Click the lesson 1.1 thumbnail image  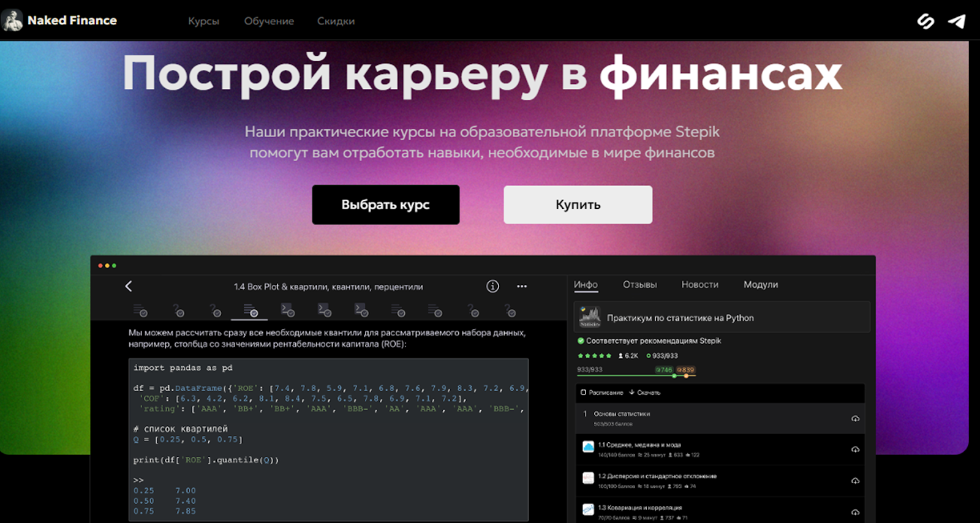point(588,447)
